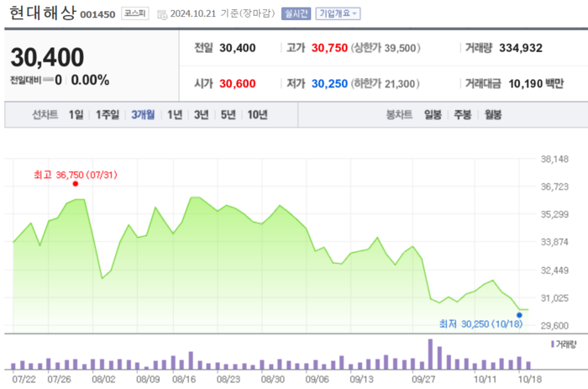
Task: Click the current price 30,400
Action: coord(47,57)
